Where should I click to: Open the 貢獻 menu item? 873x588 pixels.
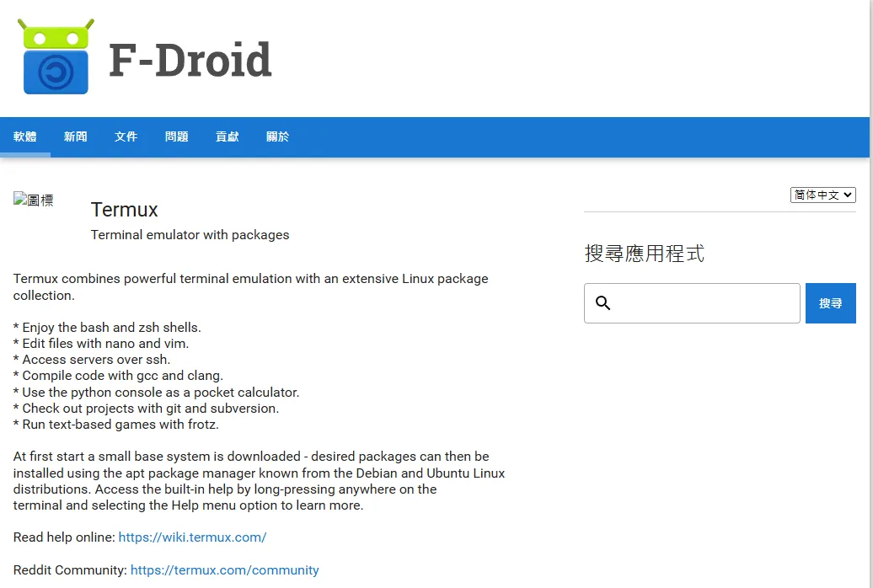click(228, 137)
